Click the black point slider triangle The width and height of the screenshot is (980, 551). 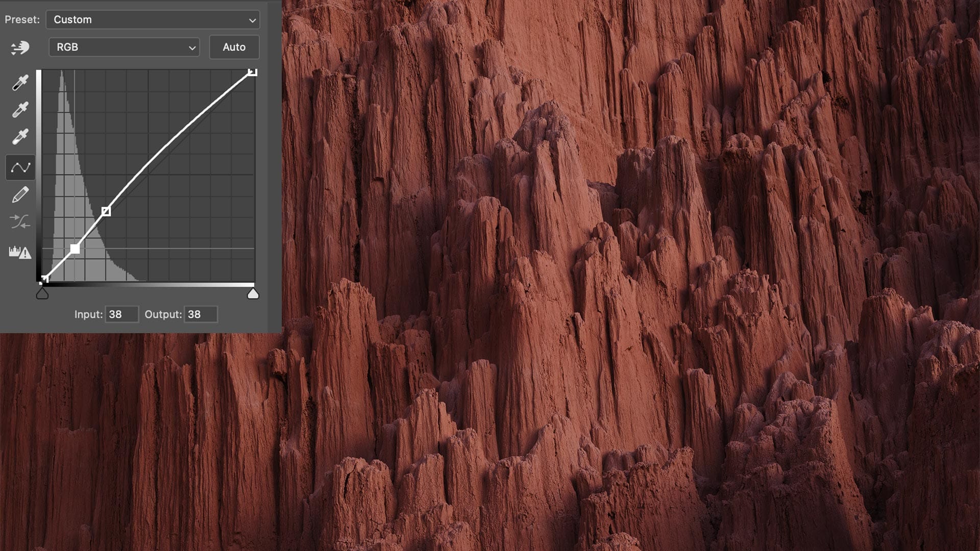click(x=42, y=294)
